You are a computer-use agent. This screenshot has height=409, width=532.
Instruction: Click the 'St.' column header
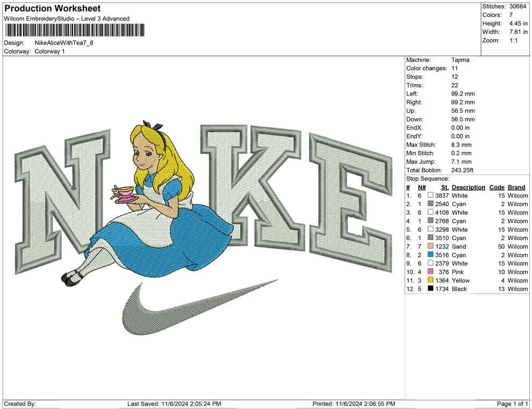[x=445, y=187]
